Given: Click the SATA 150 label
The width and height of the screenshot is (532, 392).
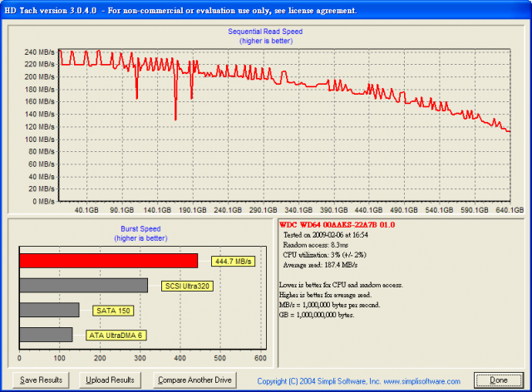Looking at the screenshot, I should (x=113, y=311).
